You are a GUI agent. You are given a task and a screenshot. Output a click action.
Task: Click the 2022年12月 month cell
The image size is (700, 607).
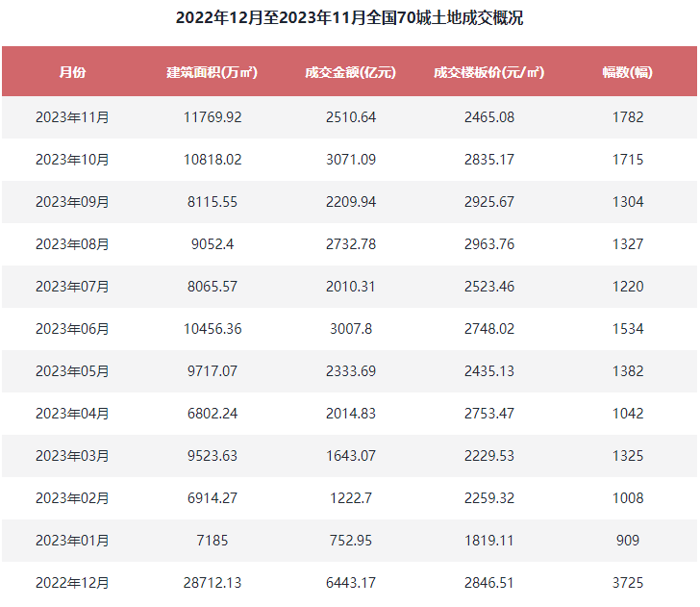click(x=72, y=583)
